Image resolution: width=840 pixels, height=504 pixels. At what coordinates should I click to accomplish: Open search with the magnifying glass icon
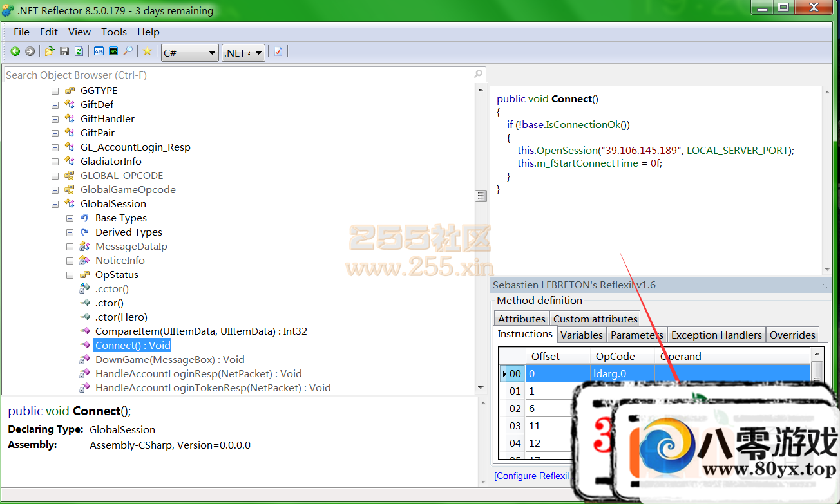tap(128, 51)
